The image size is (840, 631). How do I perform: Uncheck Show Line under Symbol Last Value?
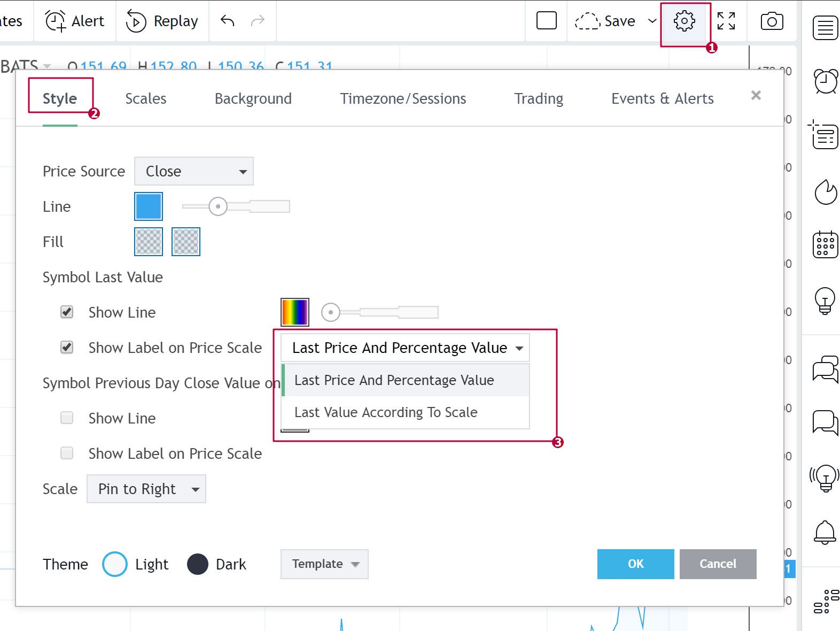[67, 312]
